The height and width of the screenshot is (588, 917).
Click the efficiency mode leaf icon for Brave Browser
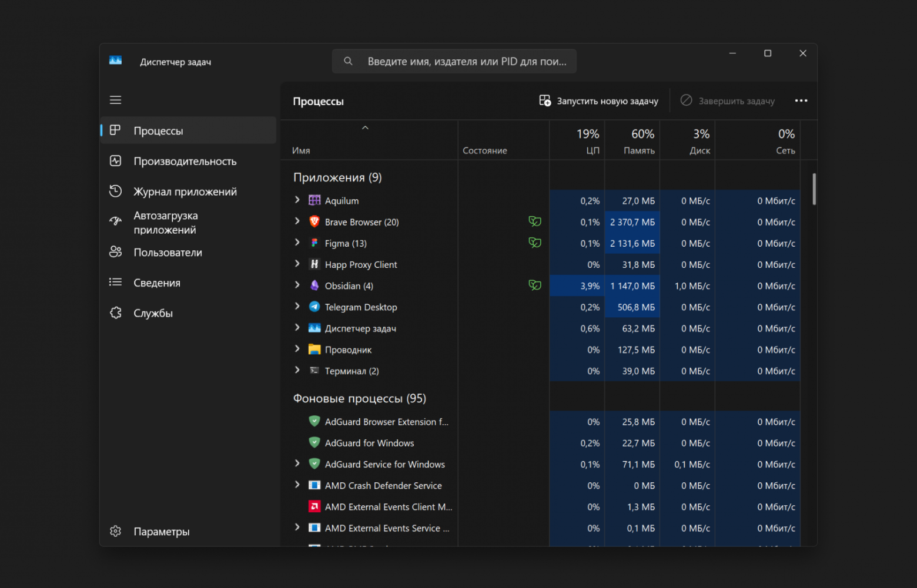[535, 221]
